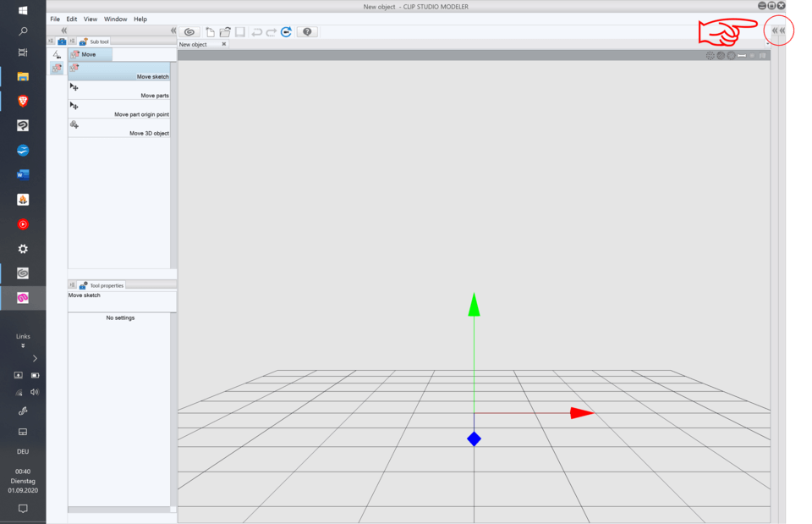
Task: Open the File menu
Action: point(55,19)
